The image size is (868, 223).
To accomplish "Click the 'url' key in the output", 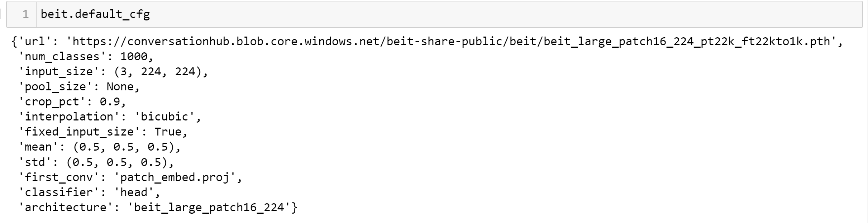I will coord(35,42).
